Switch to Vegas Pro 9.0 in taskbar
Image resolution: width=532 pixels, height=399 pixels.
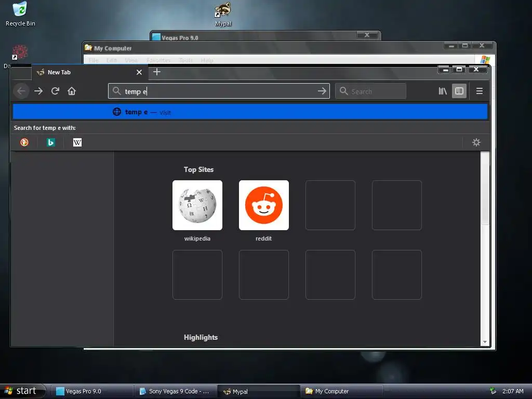tap(92, 391)
